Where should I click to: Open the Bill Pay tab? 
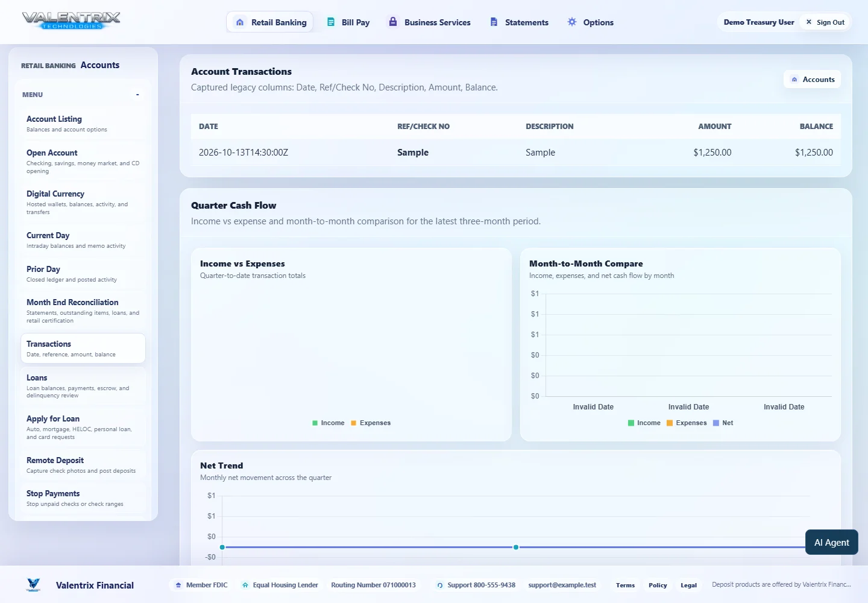coord(348,22)
